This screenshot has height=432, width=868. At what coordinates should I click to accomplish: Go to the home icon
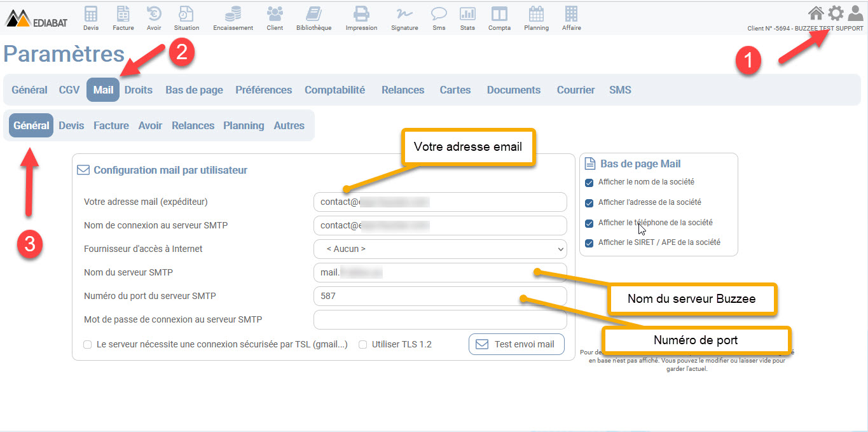[816, 13]
